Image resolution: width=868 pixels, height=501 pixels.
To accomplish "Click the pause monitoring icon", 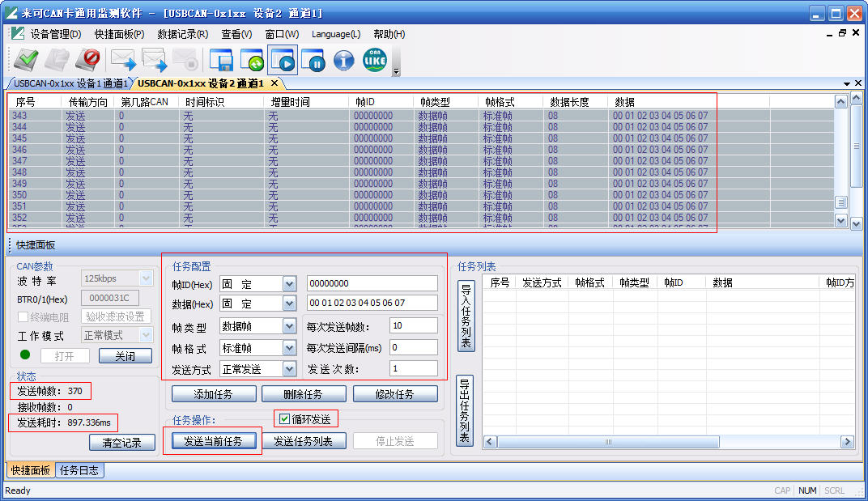I will 313,60.
